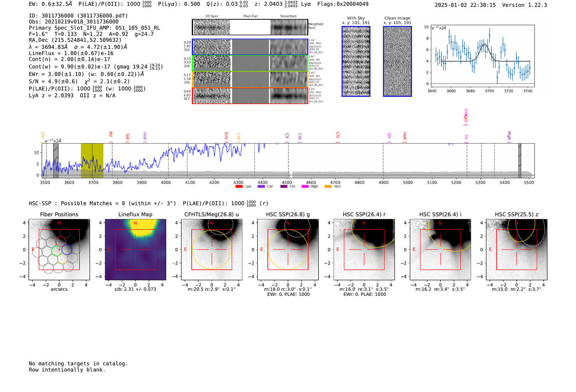Click the green fiber circle in Fiber Positions
Screen dimensions: 576x392
57,250
